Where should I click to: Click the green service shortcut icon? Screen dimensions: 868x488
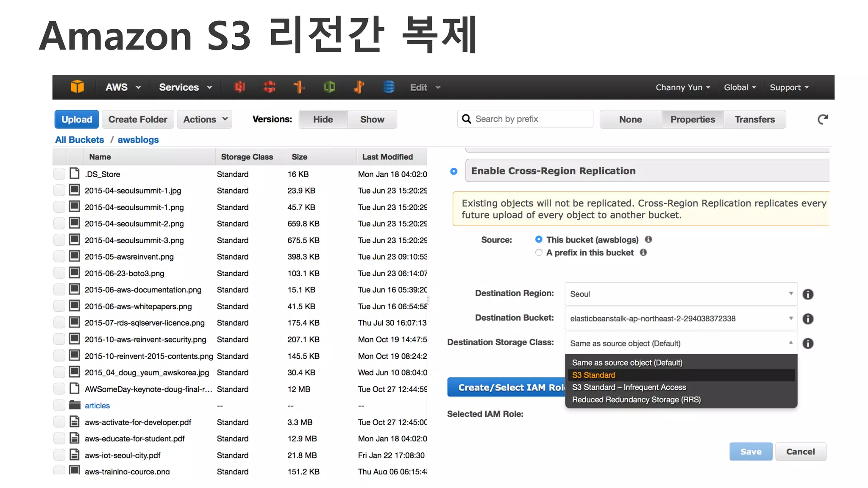pos(329,87)
